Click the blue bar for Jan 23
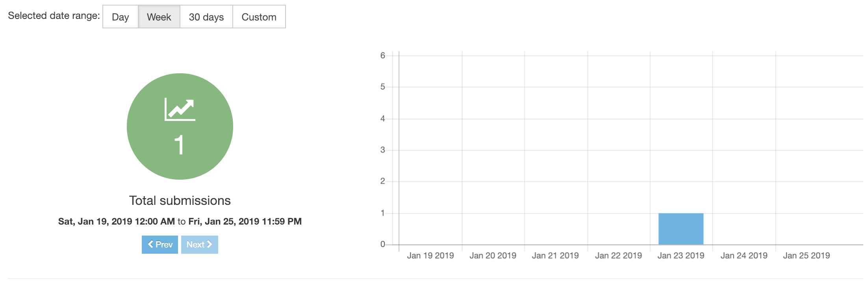Screen dimensions: 868x288 pos(681,229)
